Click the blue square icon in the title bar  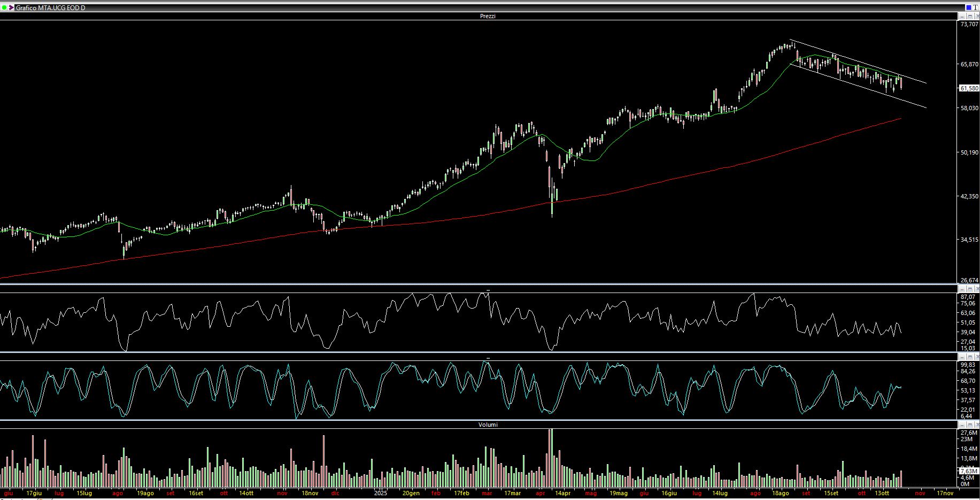point(968,7)
